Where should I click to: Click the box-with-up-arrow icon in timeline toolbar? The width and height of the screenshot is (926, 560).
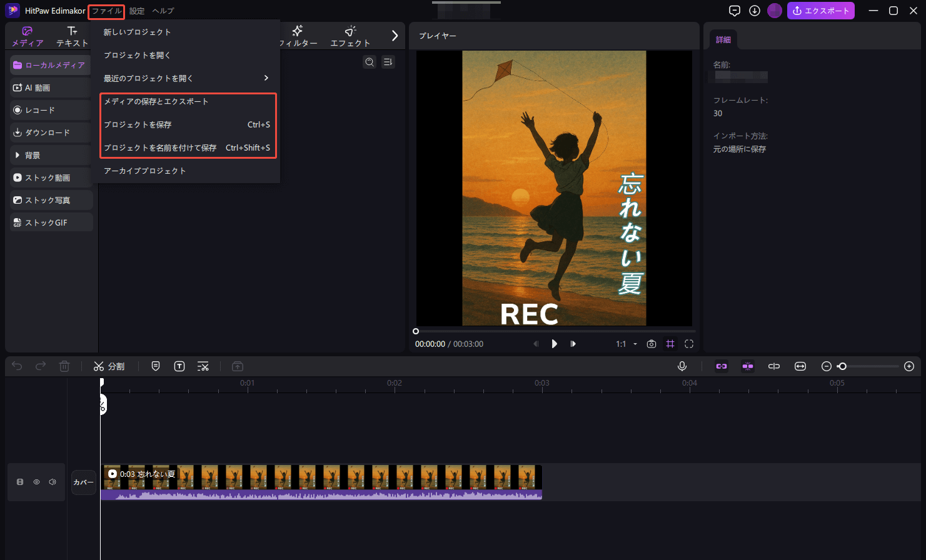[x=238, y=366]
